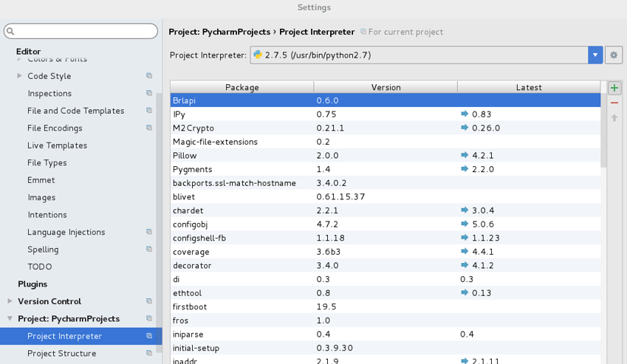Click project-level icon beside File and Code Templates
627x364 pixels.
tap(149, 111)
